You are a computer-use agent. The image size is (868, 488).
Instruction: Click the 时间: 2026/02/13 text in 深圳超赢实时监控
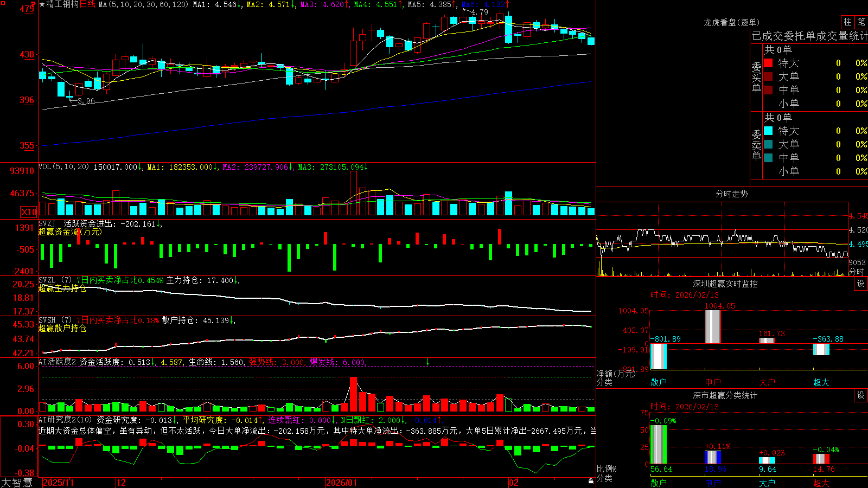tap(685, 295)
